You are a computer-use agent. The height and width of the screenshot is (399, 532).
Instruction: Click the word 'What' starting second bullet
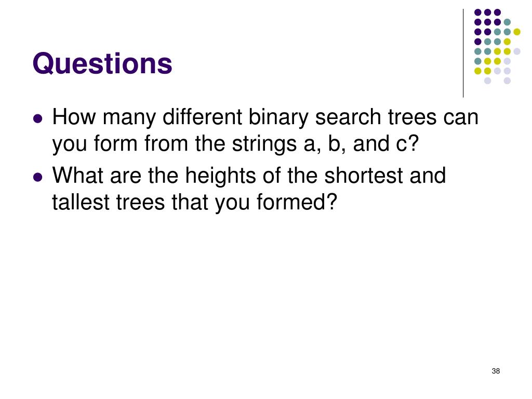point(78,176)
